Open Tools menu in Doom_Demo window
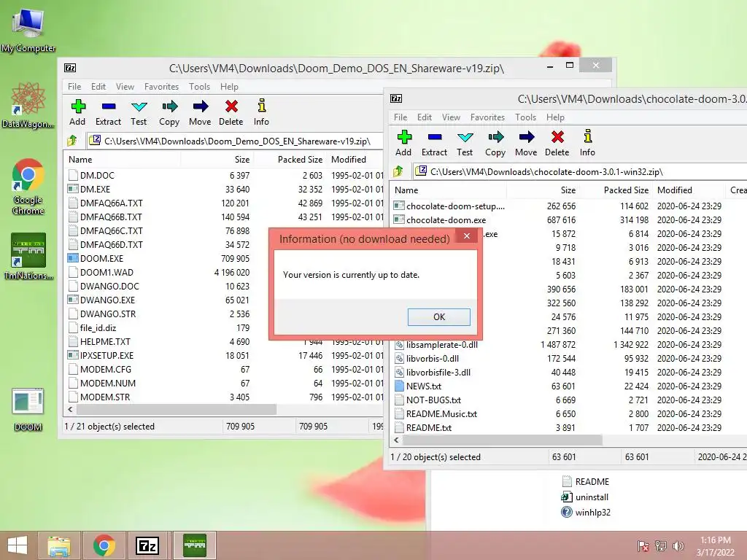Image resolution: width=747 pixels, height=560 pixels. tap(199, 87)
